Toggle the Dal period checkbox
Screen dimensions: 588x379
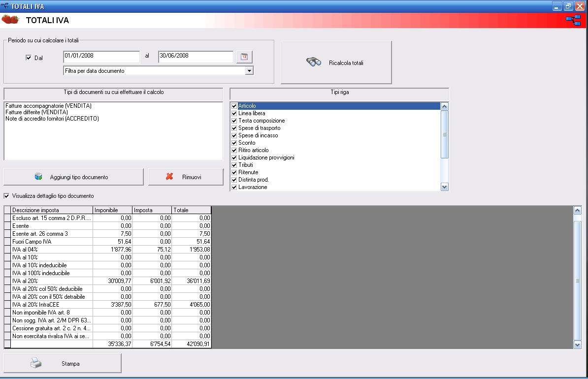(29, 58)
